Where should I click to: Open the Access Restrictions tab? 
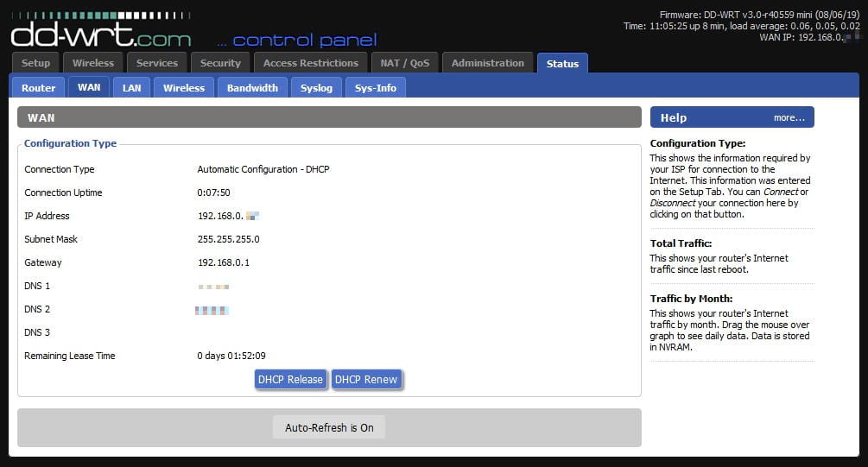(x=311, y=63)
